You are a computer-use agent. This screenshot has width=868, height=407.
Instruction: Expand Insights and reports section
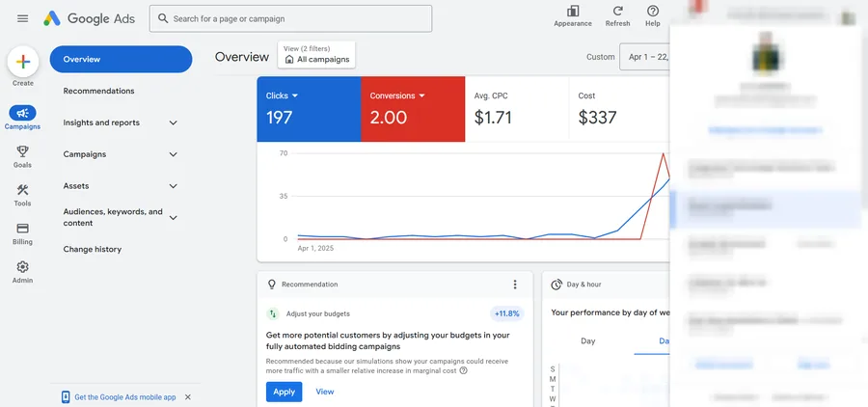click(174, 122)
